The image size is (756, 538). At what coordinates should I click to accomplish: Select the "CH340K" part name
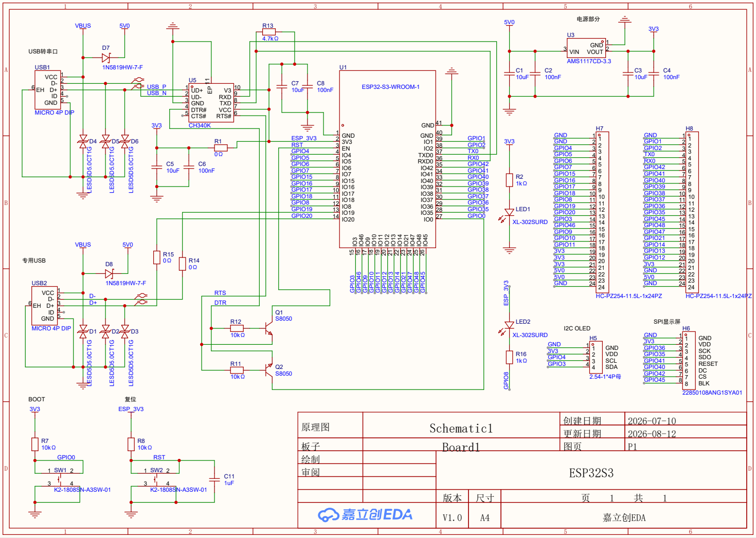pos(200,125)
